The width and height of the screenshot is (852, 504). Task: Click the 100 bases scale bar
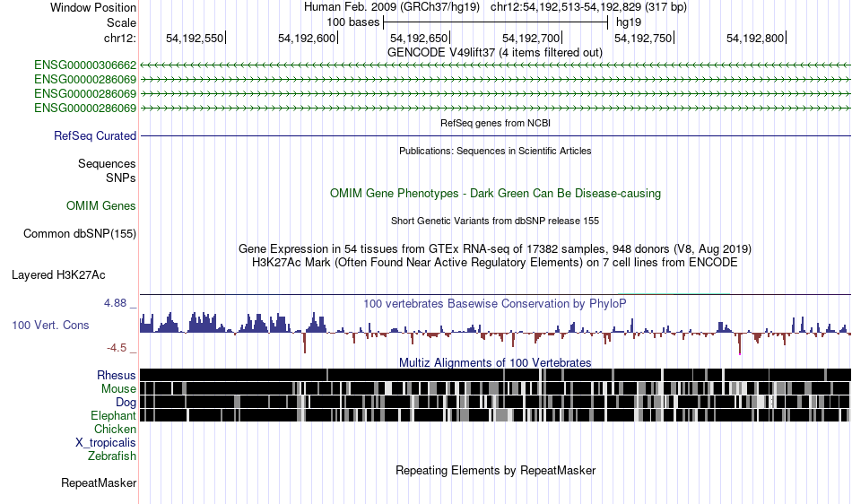[496, 22]
